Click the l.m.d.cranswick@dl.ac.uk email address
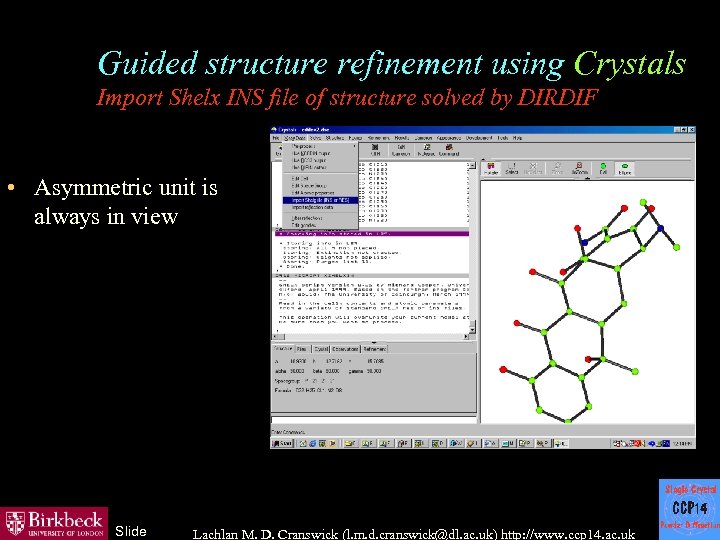 pyautogui.click(x=420, y=534)
